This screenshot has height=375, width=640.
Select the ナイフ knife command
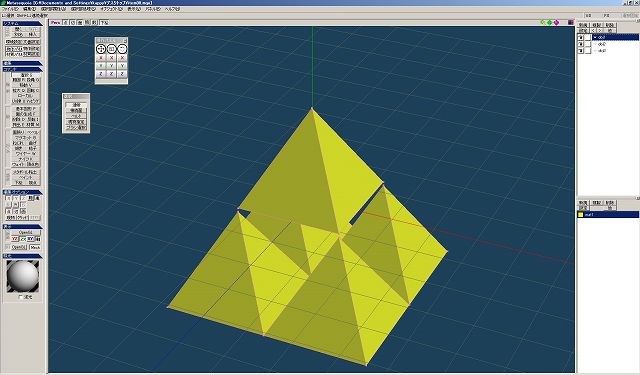tap(25, 159)
